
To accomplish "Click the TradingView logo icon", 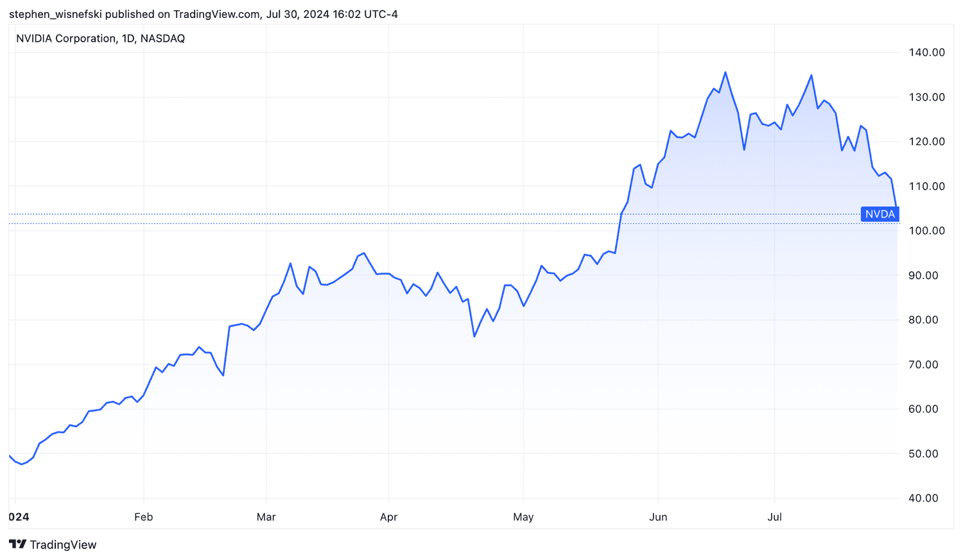I will [x=18, y=545].
